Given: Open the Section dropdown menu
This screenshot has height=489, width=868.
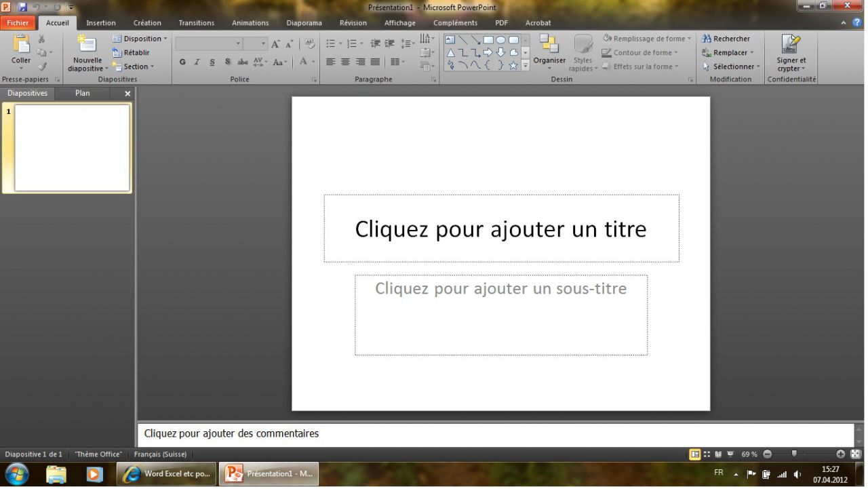Looking at the screenshot, I should point(134,66).
